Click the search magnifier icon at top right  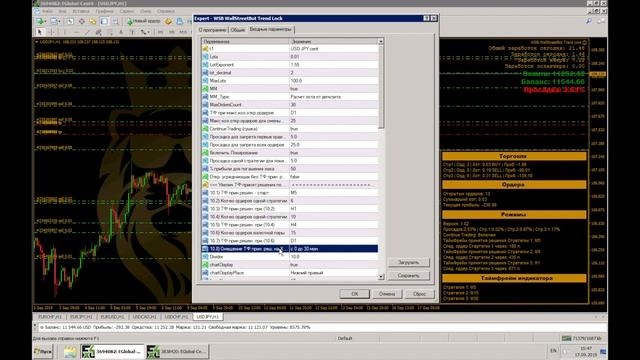(589, 21)
